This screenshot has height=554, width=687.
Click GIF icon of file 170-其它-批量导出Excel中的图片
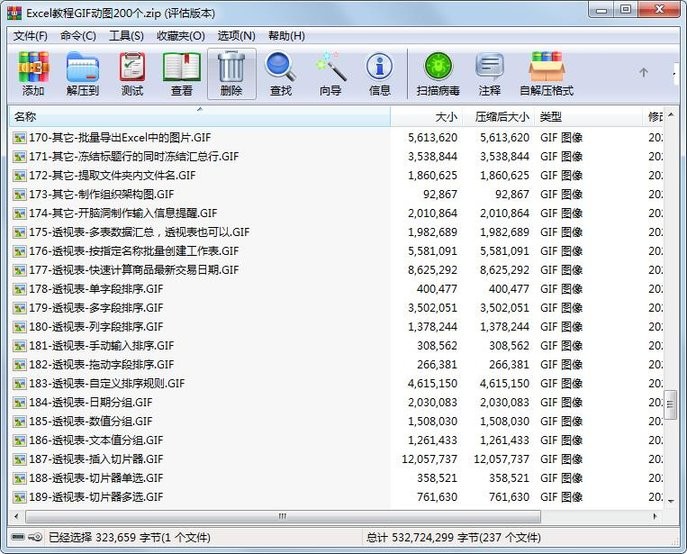click(19, 138)
